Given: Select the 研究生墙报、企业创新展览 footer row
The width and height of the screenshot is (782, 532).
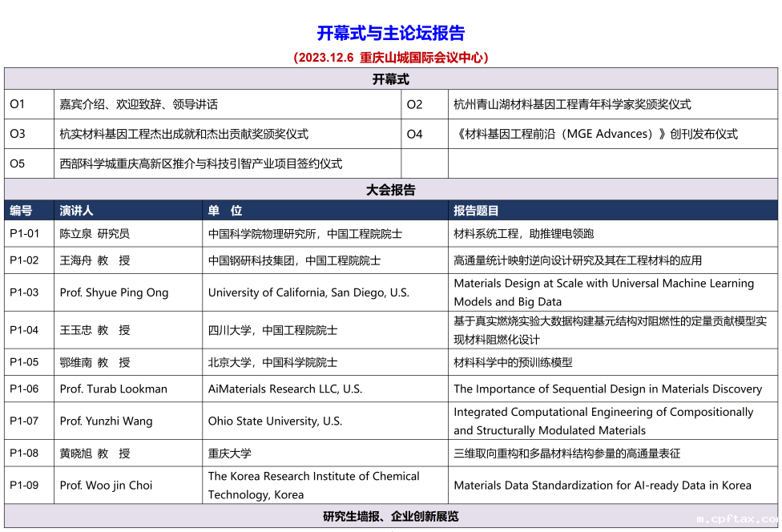Looking at the screenshot, I should 390,517.
